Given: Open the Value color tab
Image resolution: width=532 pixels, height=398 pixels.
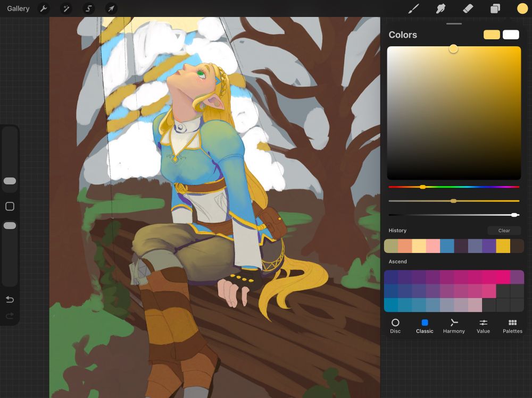Looking at the screenshot, I should [483, 326].
